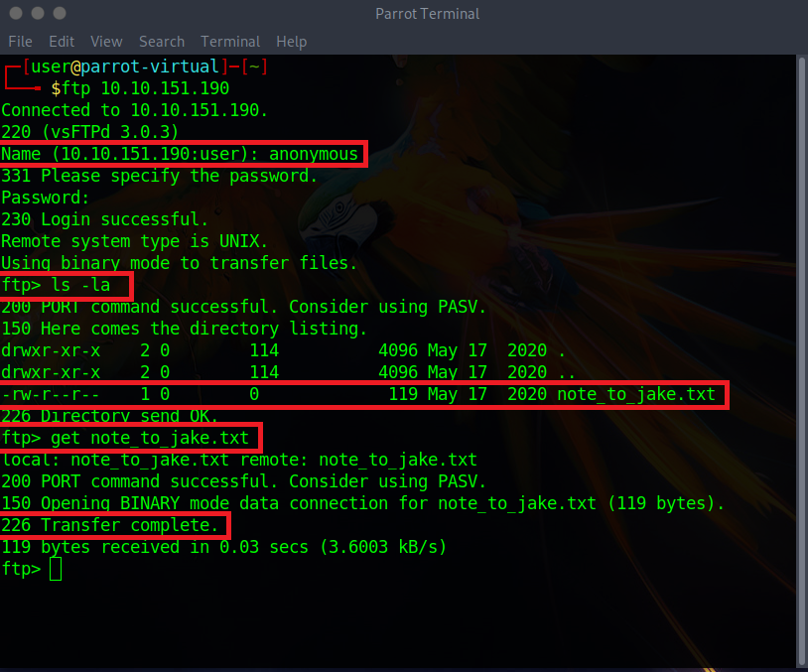808x672 pixels.
Task: Click the 'ftp 10.10.151.190' command text
Action: click(x=145, y=88)
